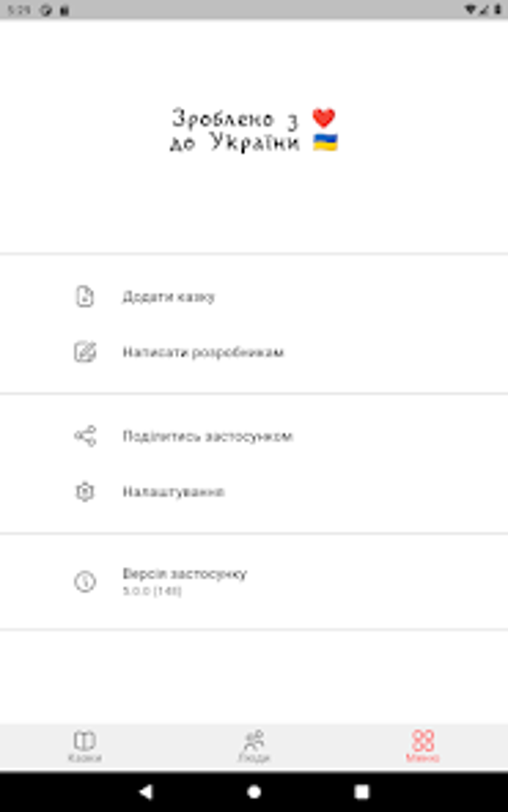Click the settings gear icon
Image resolution: width=508 pixels, height=812 pixels.
tap(85, 492)
